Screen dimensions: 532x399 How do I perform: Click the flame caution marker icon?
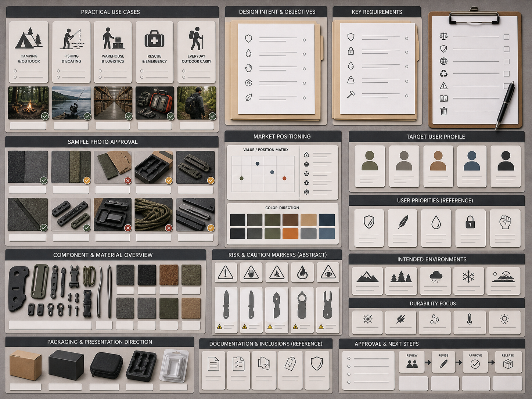click(x=302, y=273)
